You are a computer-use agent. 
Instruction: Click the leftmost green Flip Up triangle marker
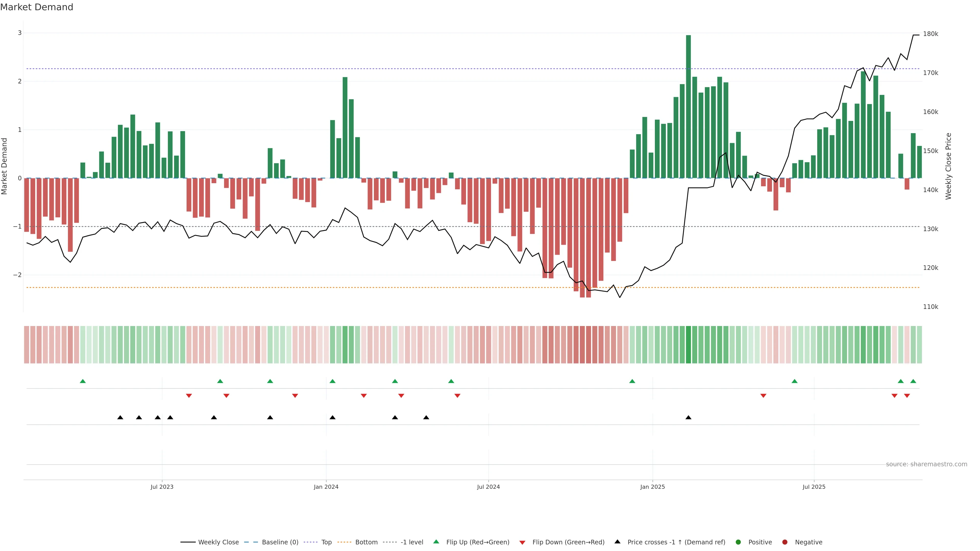tap(83, 381)
